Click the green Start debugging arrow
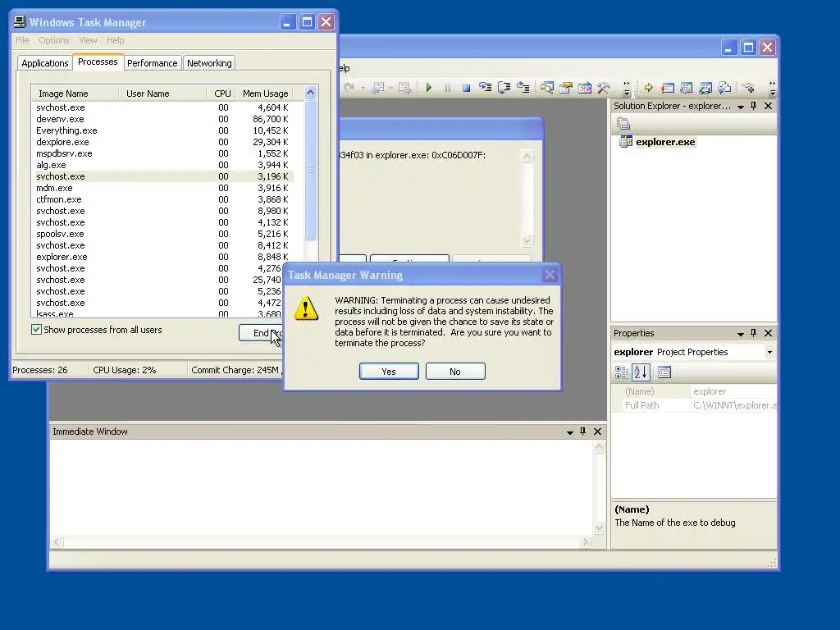Viewport: 840px width, 630px height. click(428, 87)
